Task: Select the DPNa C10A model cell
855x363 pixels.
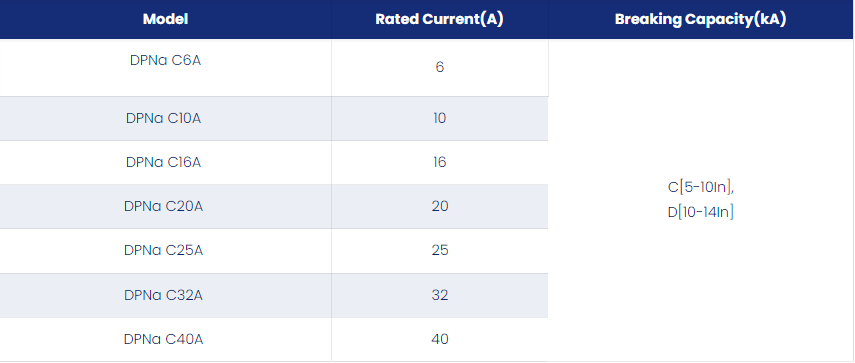Action: tap(164, 118)
